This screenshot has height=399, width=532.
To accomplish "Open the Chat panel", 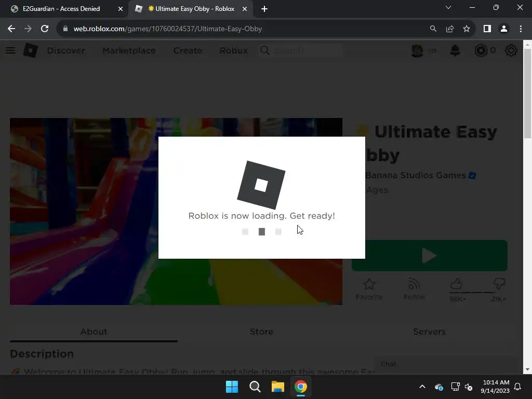I will point(445,364).
